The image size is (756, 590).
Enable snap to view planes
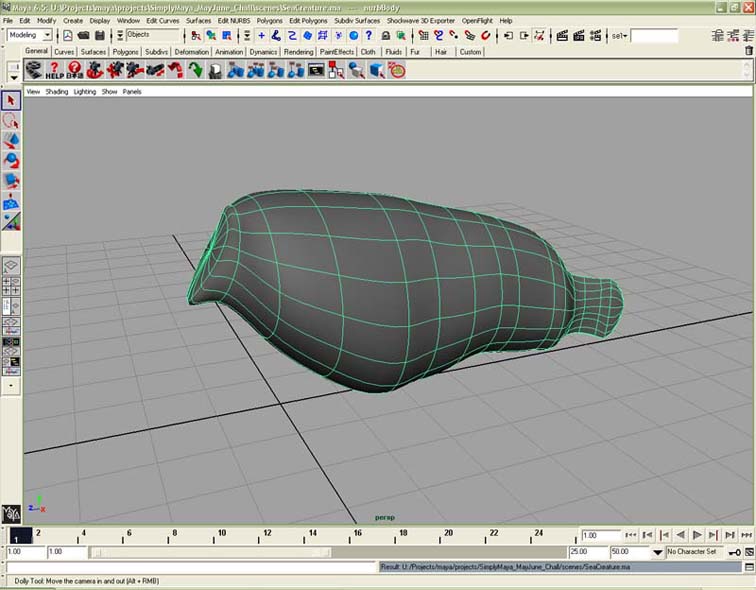pos(470,36)
